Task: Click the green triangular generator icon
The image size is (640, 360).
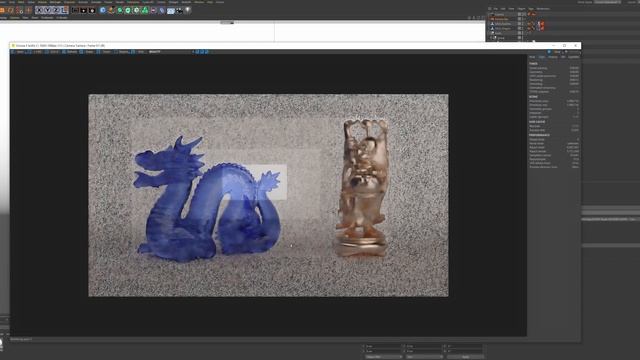Action: click(x=145, y=10)
